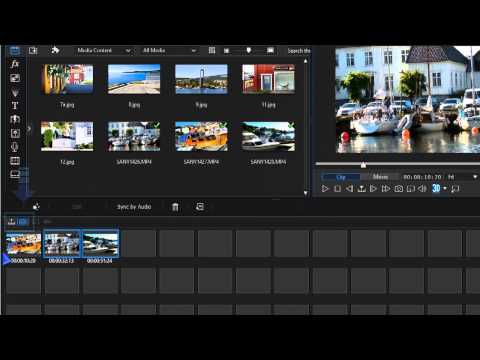
Task: Select the third storyboard clip of speedboat
Action: tap(100, 244)
